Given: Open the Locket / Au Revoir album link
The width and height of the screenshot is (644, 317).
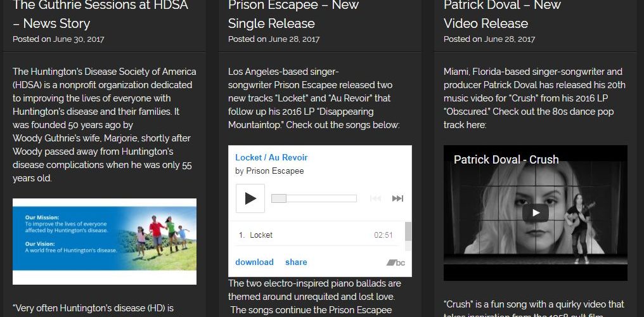Looking at the screenshot, I should point(271,157).
